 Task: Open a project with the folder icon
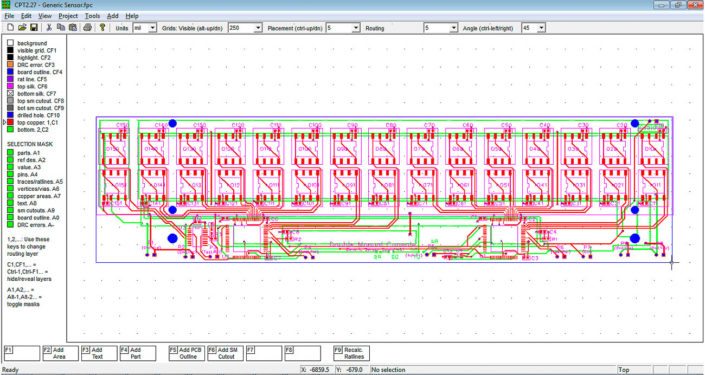22,27
